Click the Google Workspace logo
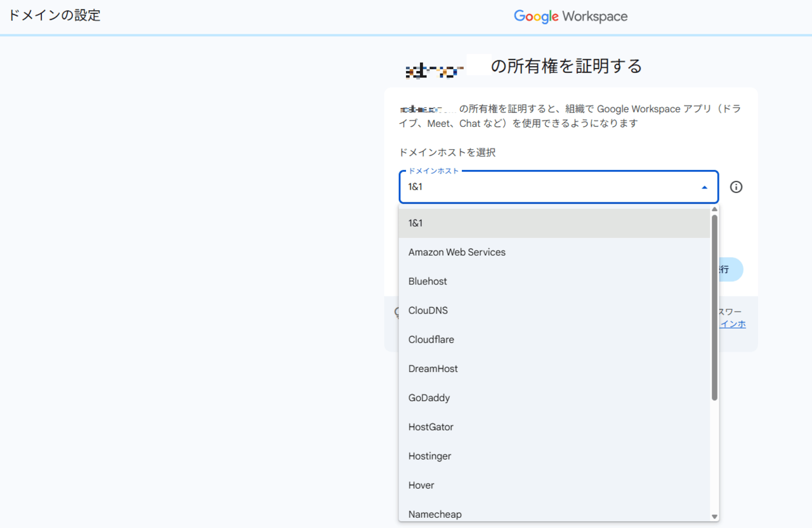 point(570,16)
